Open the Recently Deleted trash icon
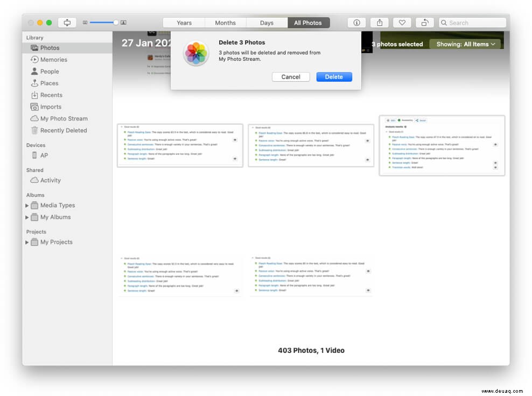The image size is (532, 396). [34, 130]
